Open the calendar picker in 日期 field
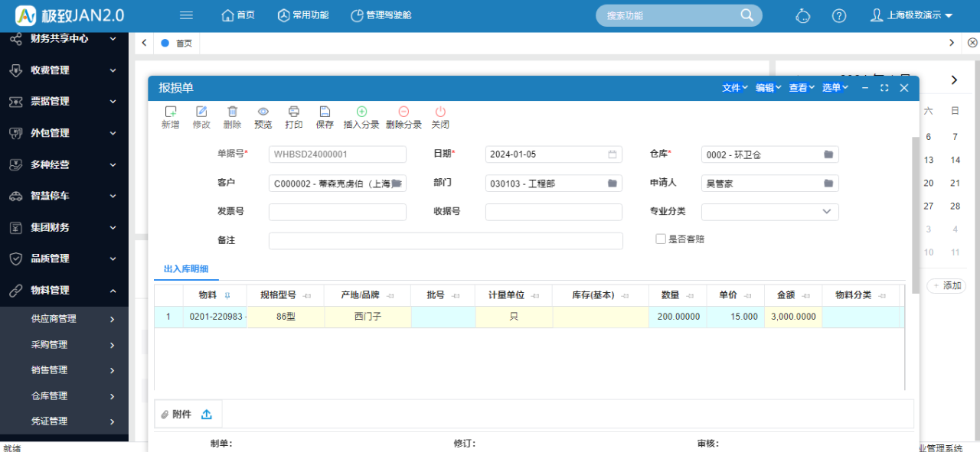This screenshot has height=452, width=980. click(612, 154)
